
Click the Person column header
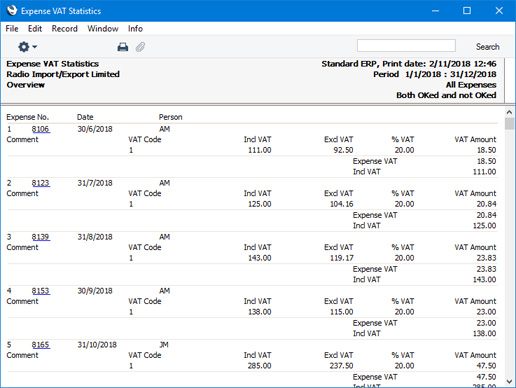point(170,117)
